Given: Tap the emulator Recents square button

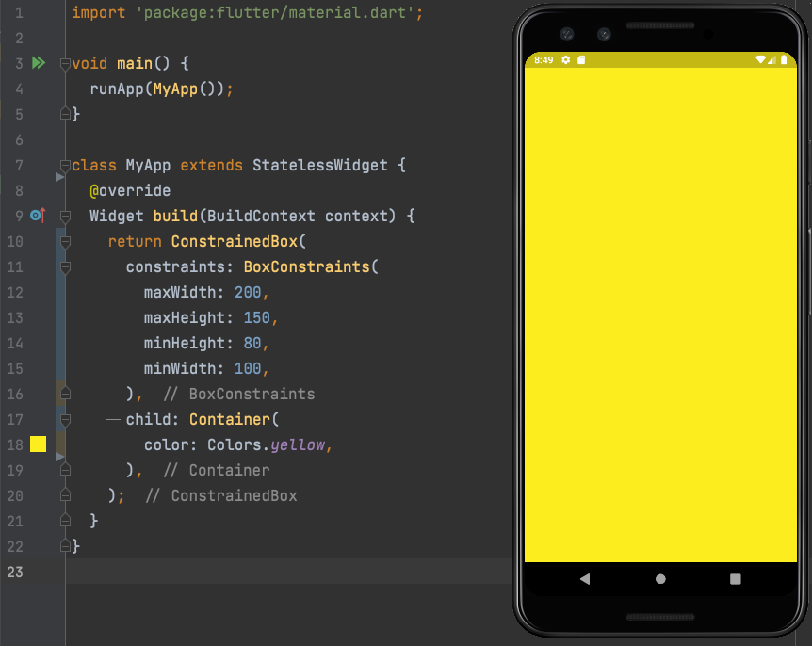Looking at the screenshot, I should 736,579.
